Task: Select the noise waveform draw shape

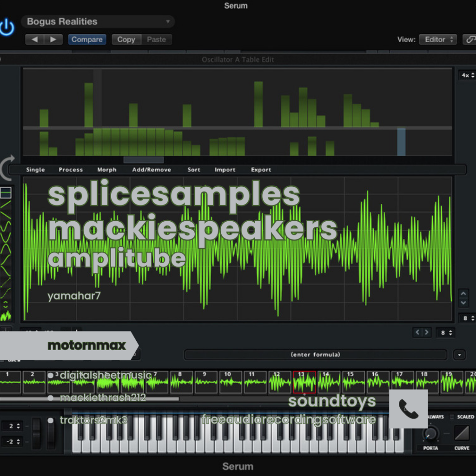Action: [x=6, y=316]
